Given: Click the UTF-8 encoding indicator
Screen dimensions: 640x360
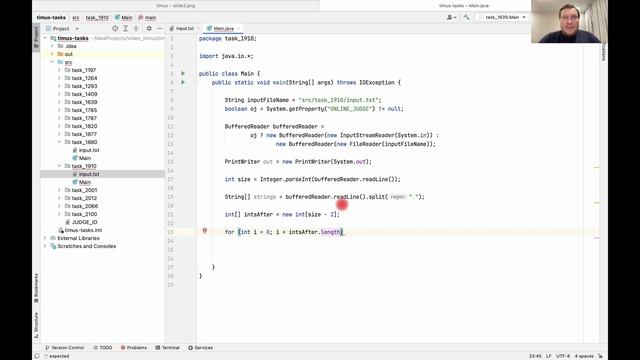Looking at the screenshot, I should click(563, 356).
